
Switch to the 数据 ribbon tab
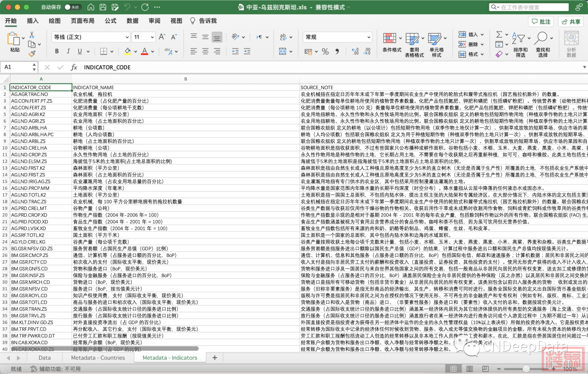[x=132, y=21]
